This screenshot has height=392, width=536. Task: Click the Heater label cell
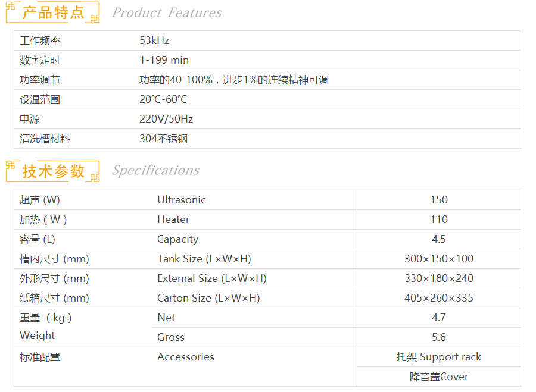(x=173, y=219)
